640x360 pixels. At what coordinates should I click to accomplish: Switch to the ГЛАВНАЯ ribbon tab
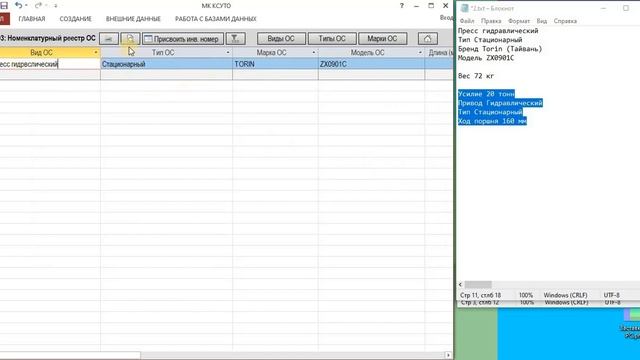tap(32, 19)
